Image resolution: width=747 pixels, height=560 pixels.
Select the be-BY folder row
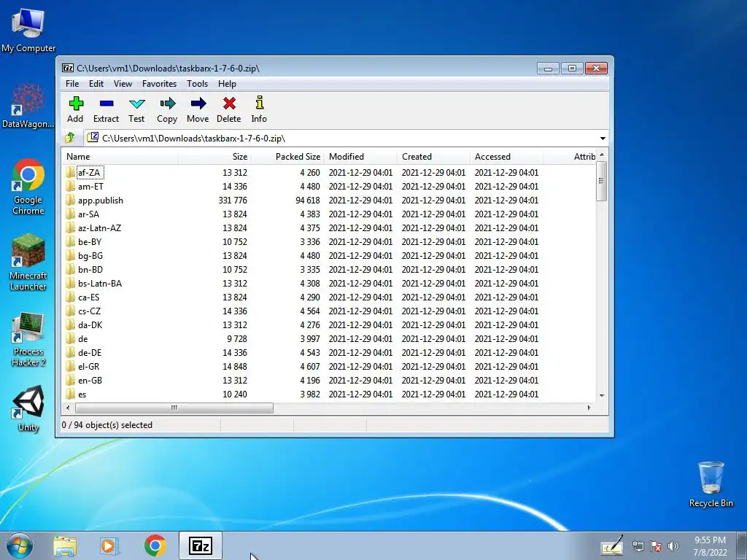(x=329, y=241)
